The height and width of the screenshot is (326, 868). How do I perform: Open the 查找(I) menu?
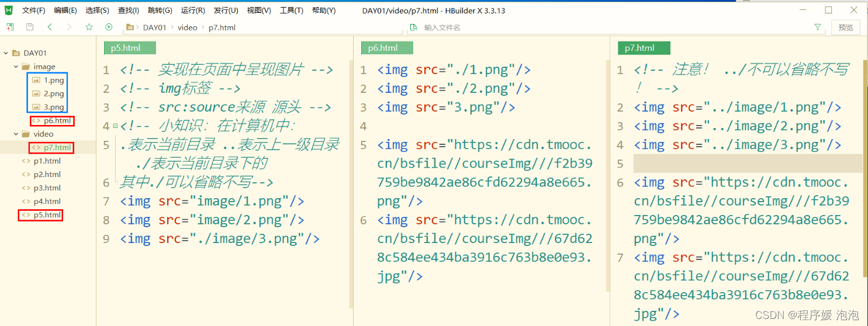click(128, 11)
